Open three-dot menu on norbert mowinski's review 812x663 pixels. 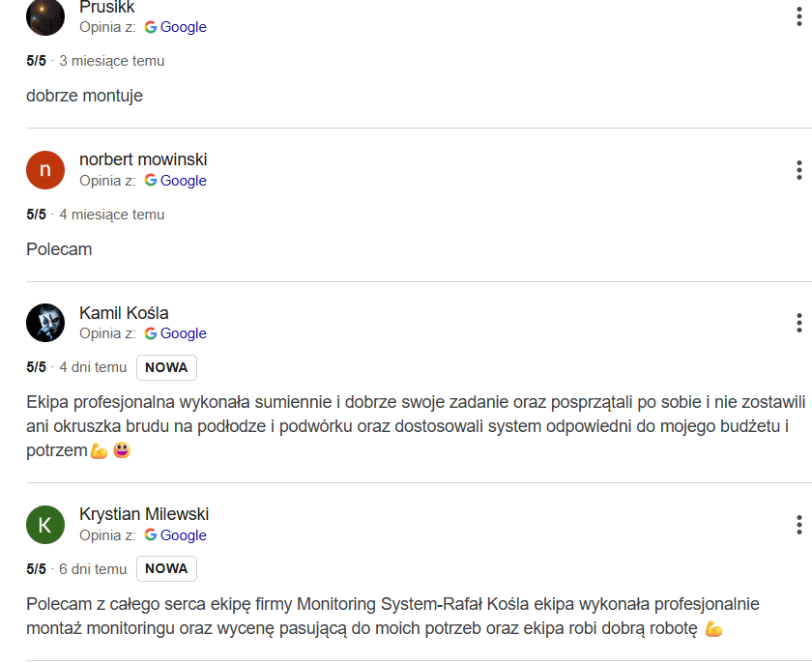point(798,170)
